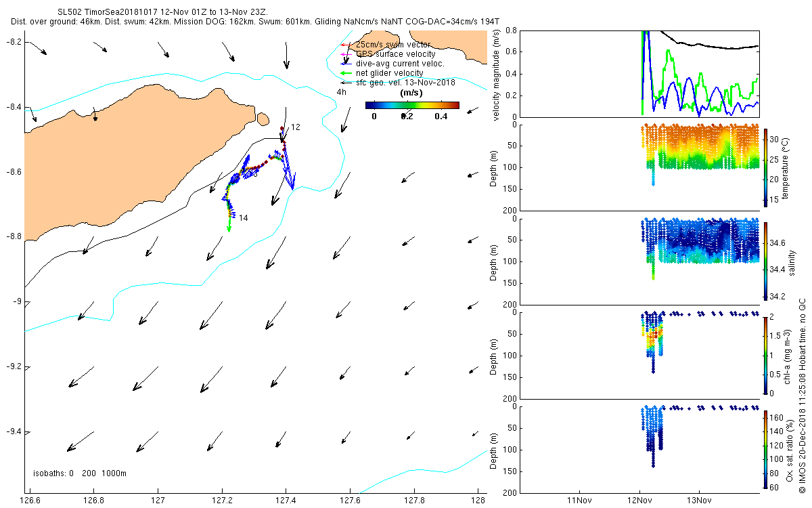Click the '11Nov' time axis label
Viewport: 812px width, 508px height.
(581, 501)
